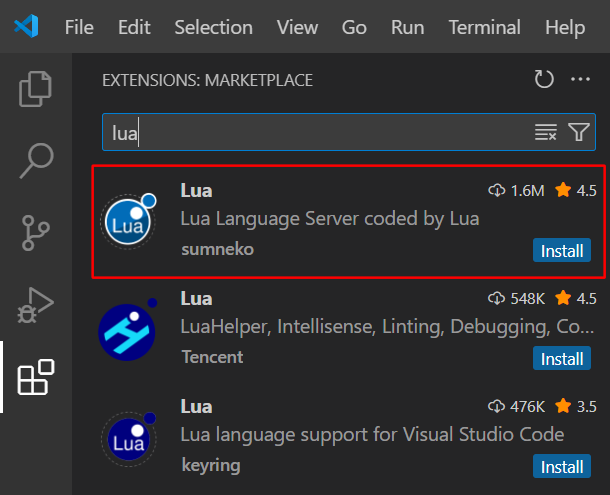This screenshot has width=610, height=495.
Task: Click the keyring Lua extension logo
Action: point(129,438)
